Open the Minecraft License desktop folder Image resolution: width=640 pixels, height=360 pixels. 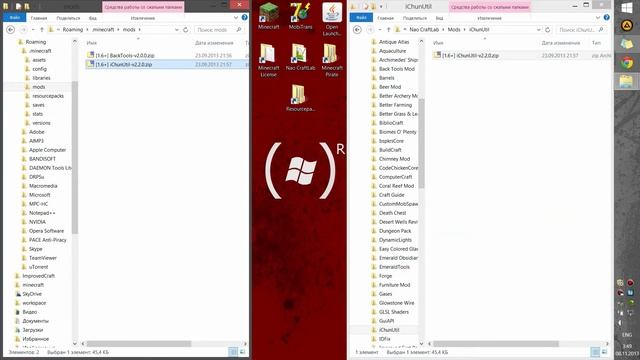[269, 60]
